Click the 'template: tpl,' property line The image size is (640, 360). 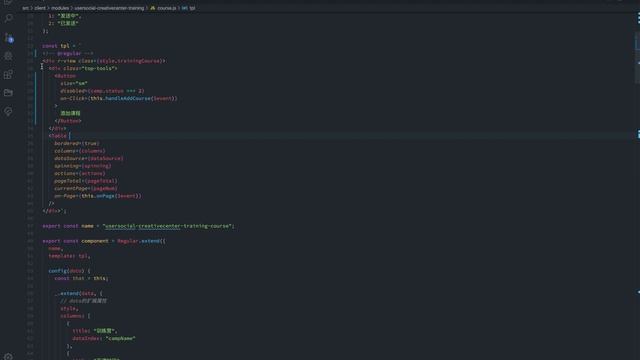point(69,256)
